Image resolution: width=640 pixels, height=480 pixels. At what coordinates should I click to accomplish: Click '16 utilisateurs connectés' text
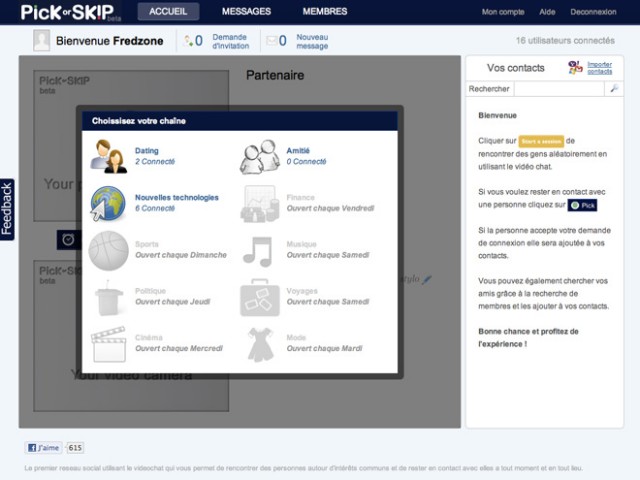coord(565,40)
